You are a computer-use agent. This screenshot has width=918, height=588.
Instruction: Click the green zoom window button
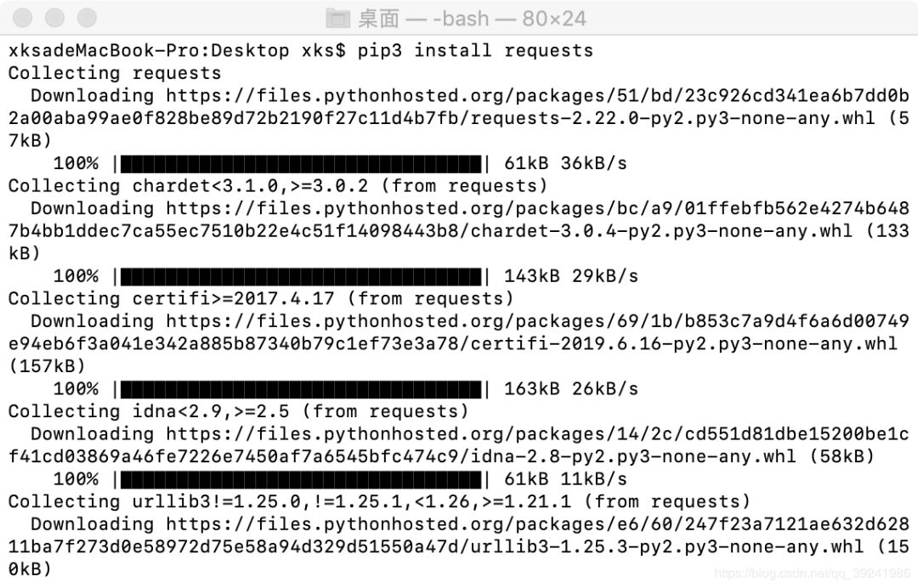point(87,18)
